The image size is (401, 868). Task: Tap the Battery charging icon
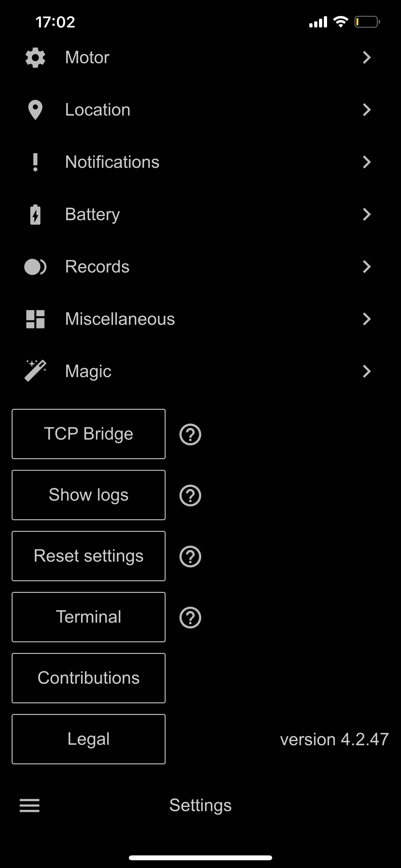36,215
